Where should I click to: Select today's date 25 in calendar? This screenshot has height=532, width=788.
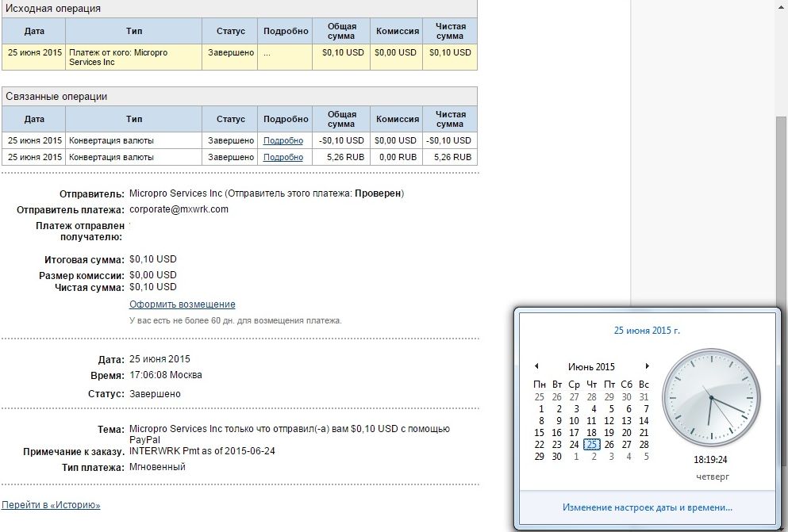[x=592, y=445]
